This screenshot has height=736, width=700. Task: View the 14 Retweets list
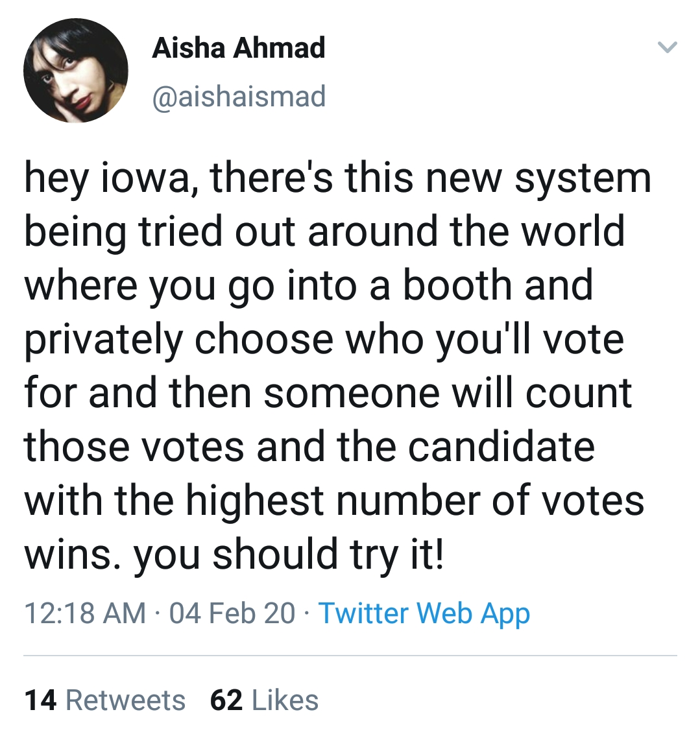(x=105, y=700)
